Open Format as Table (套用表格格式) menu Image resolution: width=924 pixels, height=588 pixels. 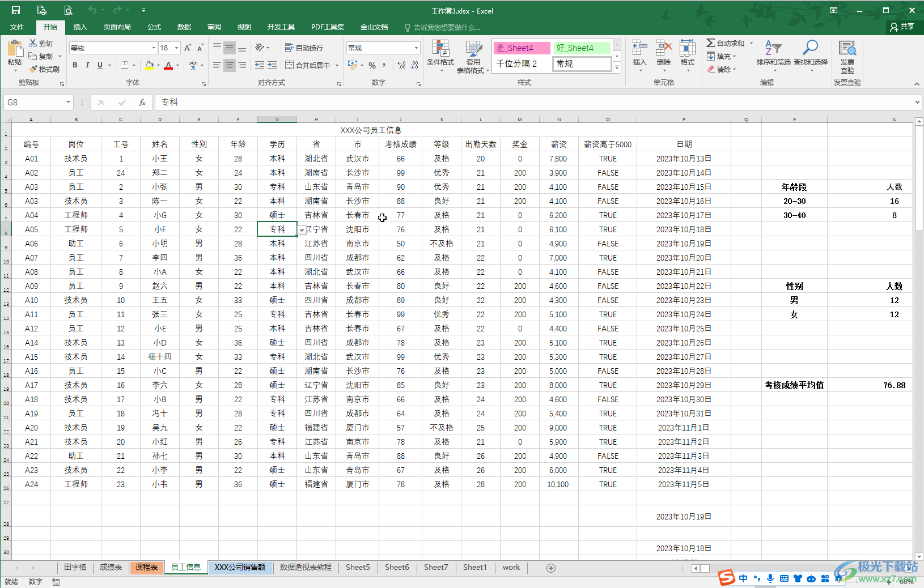click(472, 57)
